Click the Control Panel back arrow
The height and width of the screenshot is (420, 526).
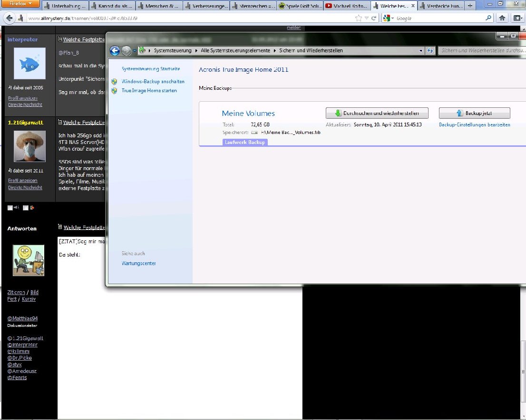(x=115, y=51)
